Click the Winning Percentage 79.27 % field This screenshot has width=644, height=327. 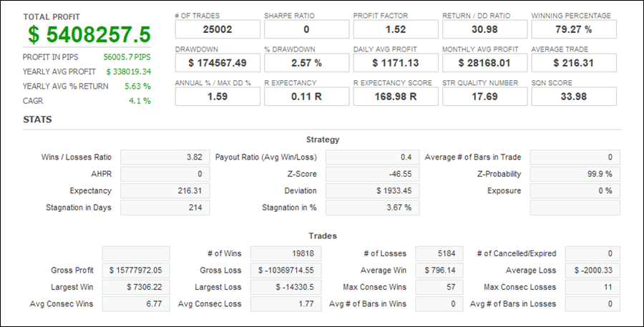click(x=574, y=29)
